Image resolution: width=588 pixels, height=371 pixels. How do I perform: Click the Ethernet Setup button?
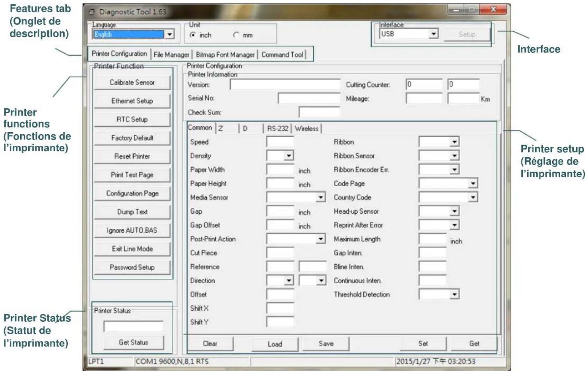pos(132,101)
